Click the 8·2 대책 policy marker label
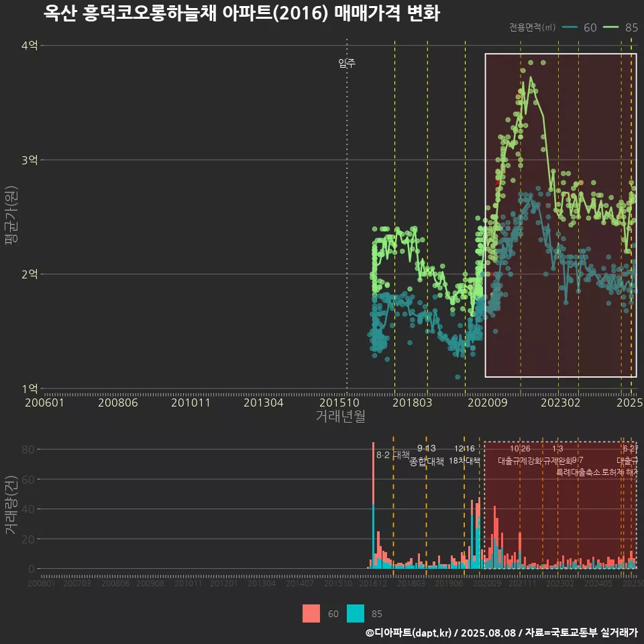Viewport: 644px width, 644px height. coord(393,455)
